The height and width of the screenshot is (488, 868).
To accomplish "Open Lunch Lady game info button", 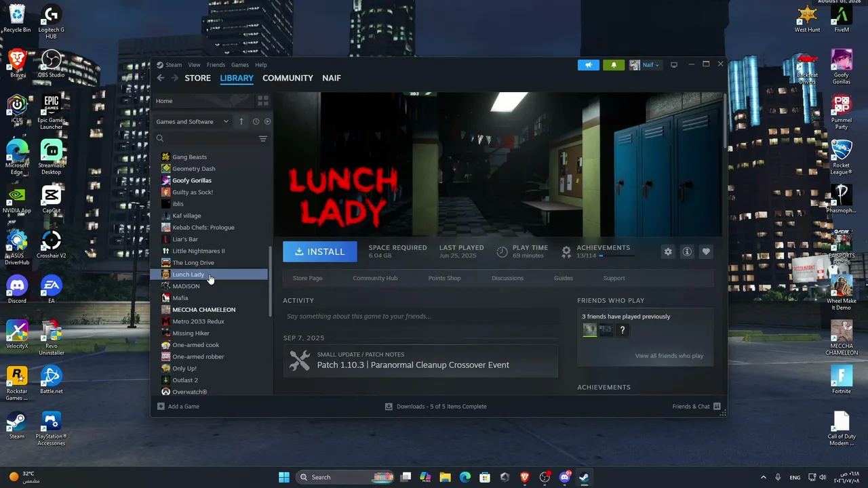I will (687, 251).
